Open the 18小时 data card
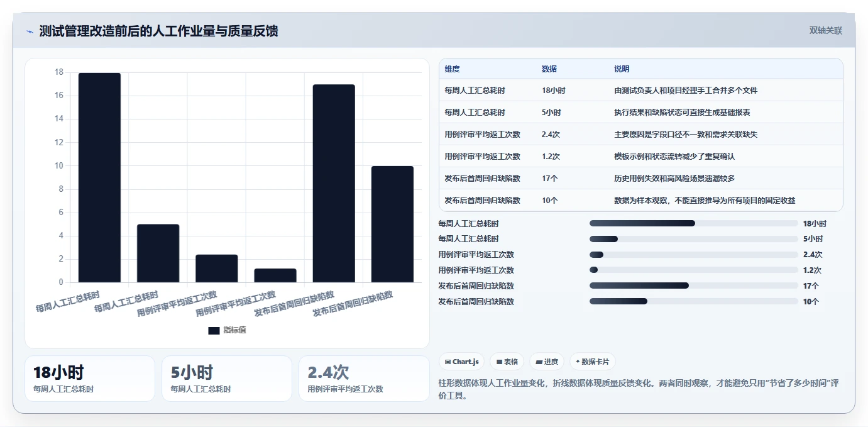868x427 pixels. pos(90,379)
